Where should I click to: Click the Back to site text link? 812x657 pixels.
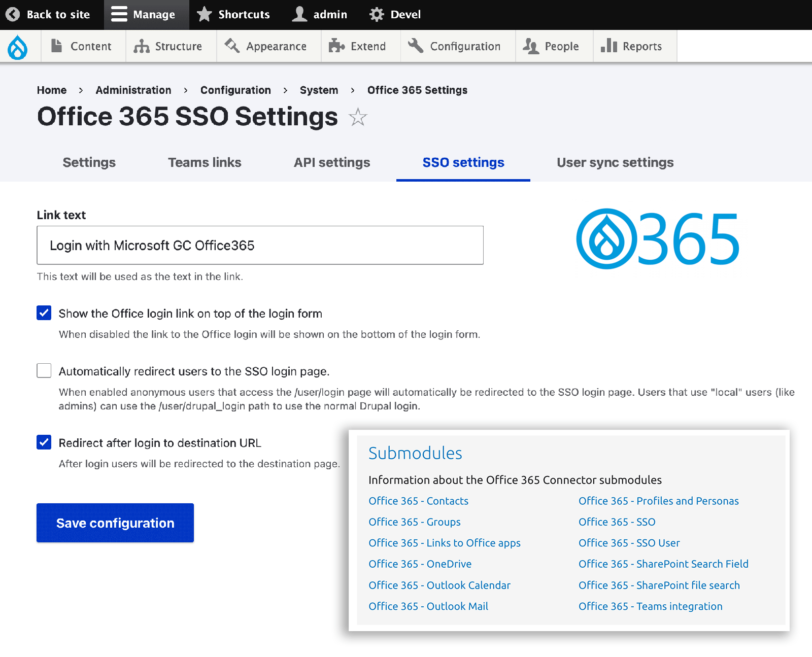(58, 14)
